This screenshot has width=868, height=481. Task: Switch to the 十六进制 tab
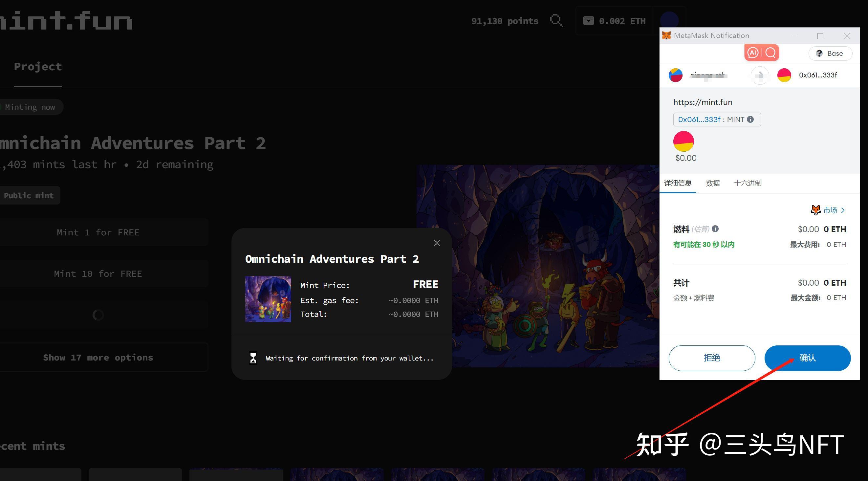(x=748, y=183)
